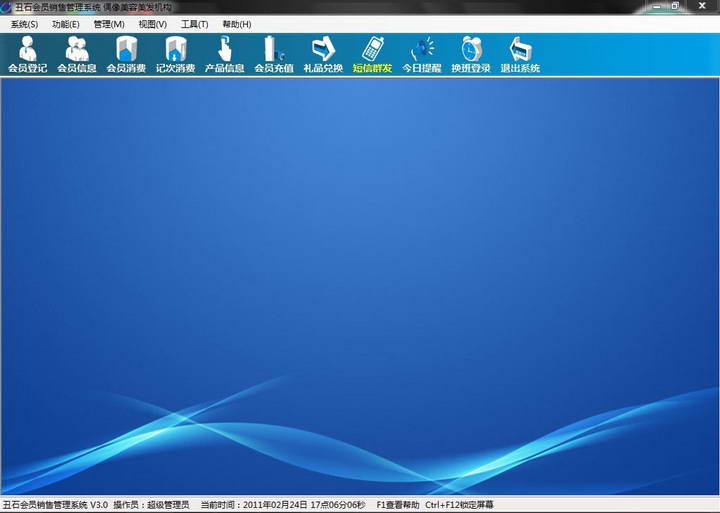Restore down the application window
The image size is (720, 513).
point(675,6)
